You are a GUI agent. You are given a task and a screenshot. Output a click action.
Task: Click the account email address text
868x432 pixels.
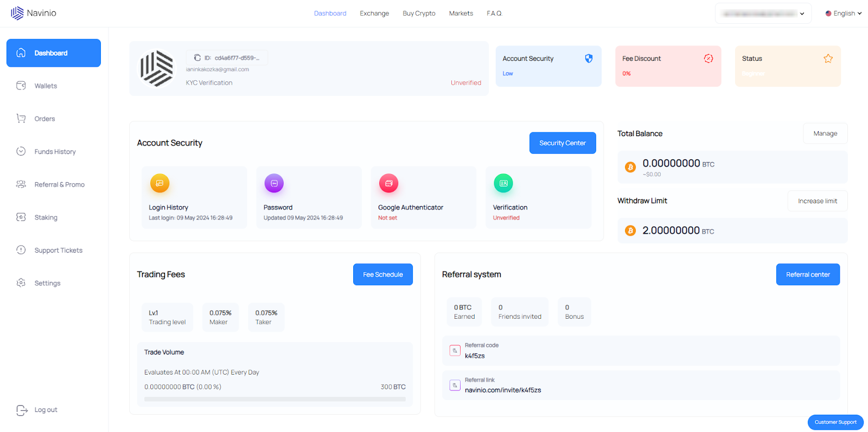point(217,69)
